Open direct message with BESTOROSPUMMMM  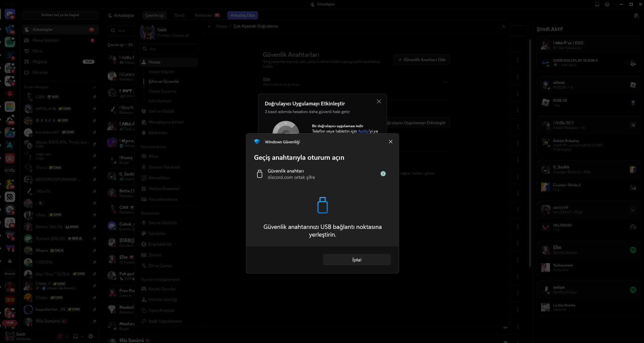click(x=60, y=180)
